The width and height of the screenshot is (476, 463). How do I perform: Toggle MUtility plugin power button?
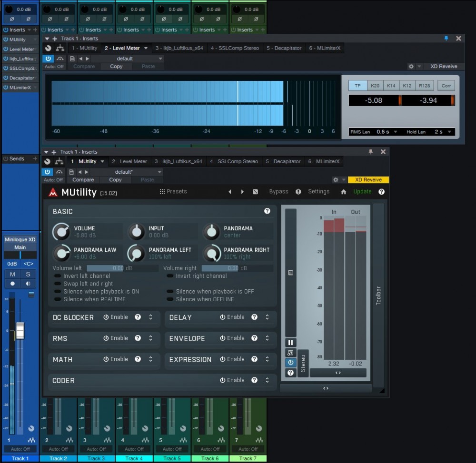coord(47,172)
